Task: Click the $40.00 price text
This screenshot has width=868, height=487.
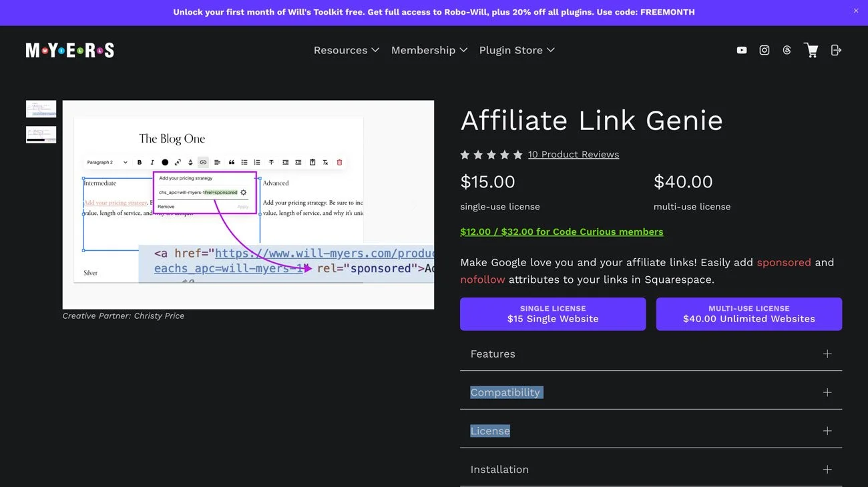Action: coord(683,181)
